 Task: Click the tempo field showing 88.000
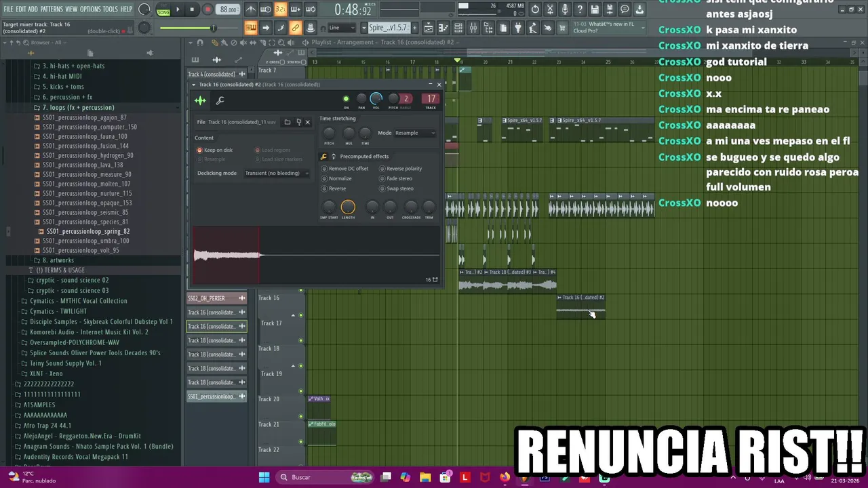pyautogui.click(x=229, y=9)
